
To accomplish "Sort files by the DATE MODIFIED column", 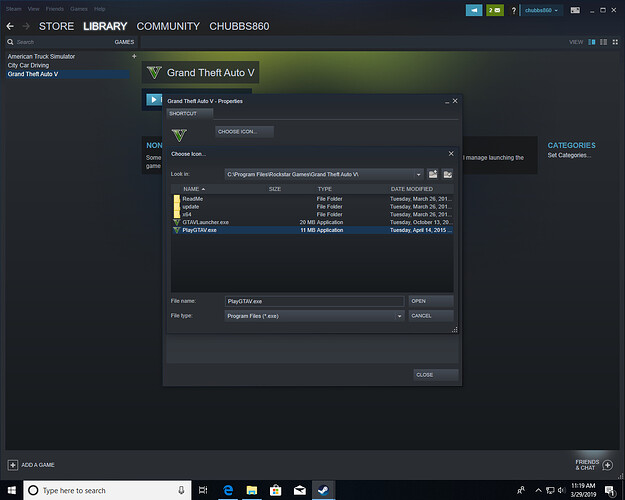I will coord(412,189).
